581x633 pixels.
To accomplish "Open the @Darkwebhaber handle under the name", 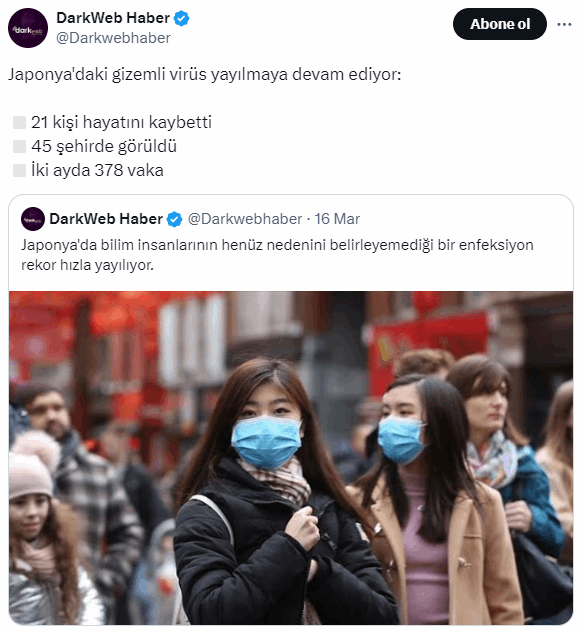I will tap(113, 38).
